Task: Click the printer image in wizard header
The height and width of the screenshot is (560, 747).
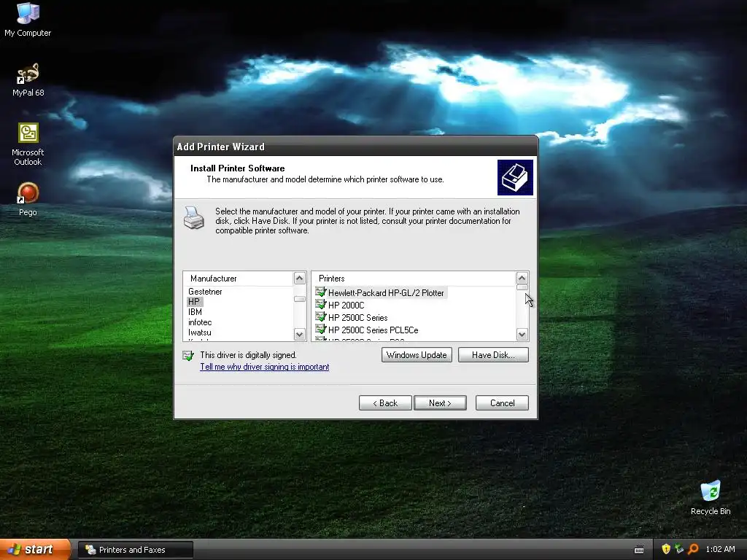Action: (515, 177)
